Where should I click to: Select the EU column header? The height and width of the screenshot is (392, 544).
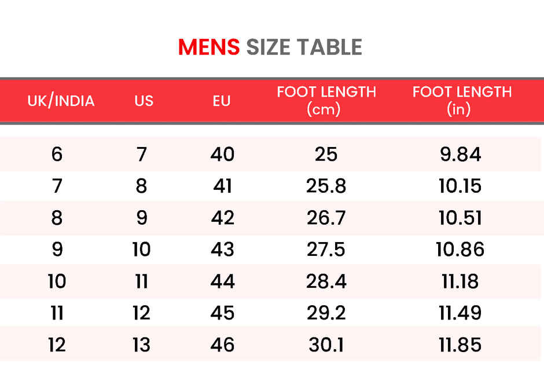222,101
